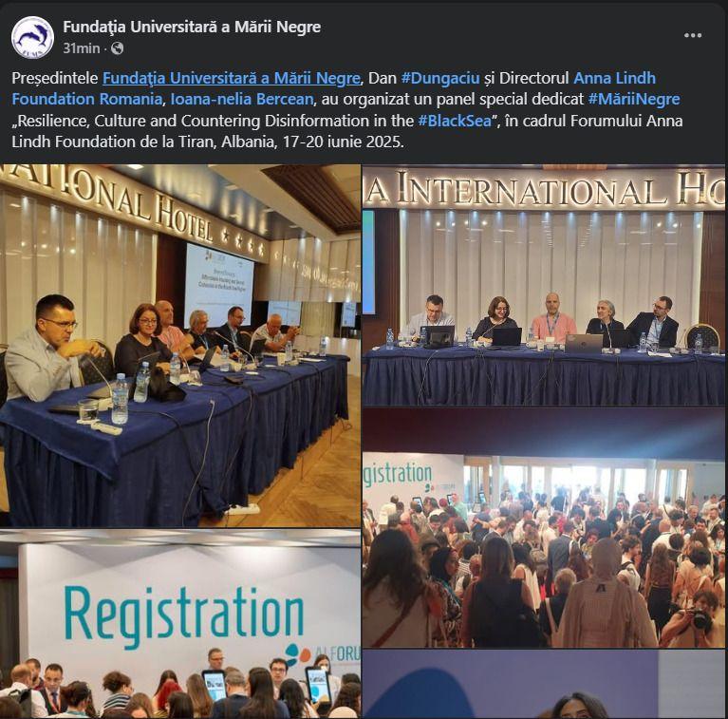Open the partially visible bottom-right photo
Screen dimensions: 728x719
click(544, 685)
